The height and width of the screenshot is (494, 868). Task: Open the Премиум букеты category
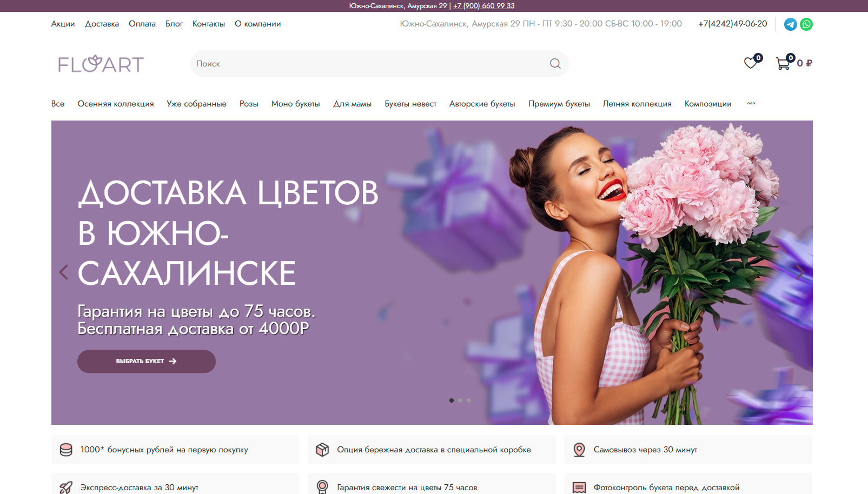(x=559, y=104)
